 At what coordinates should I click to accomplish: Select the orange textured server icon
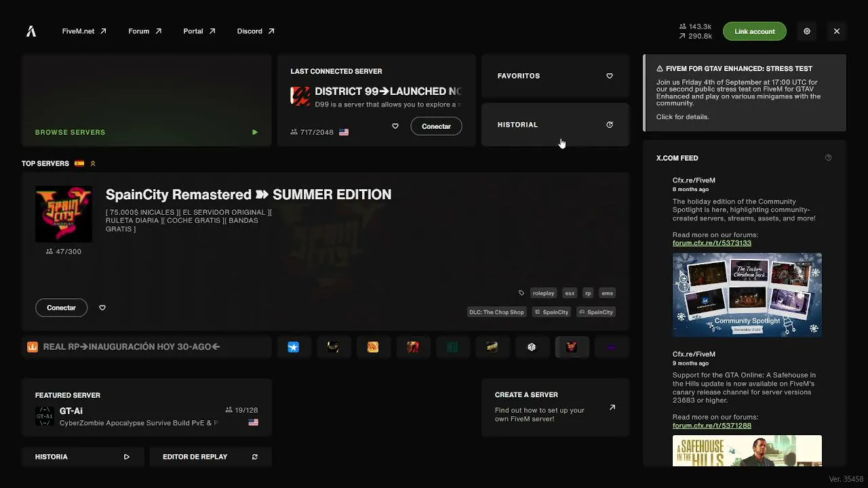(x=373, y=347)
